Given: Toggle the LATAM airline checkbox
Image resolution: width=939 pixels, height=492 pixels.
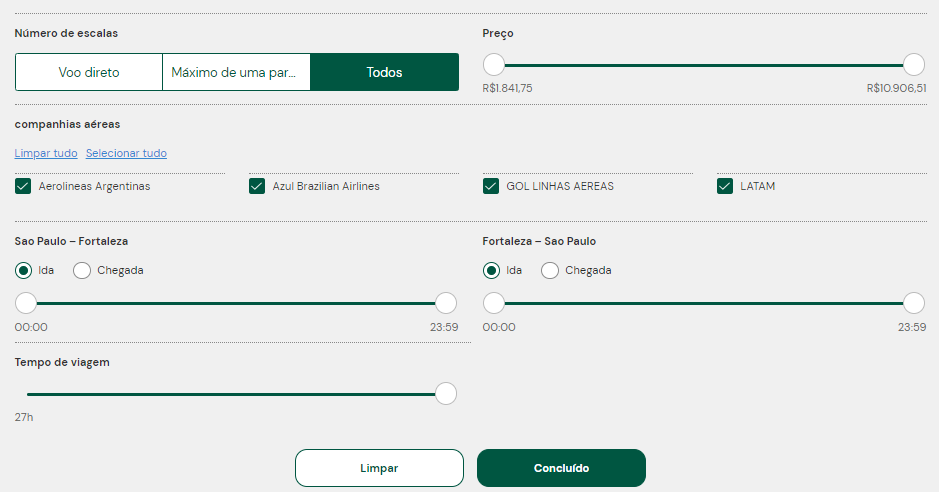Looking at the screenshot, I should tap(725, 186).
